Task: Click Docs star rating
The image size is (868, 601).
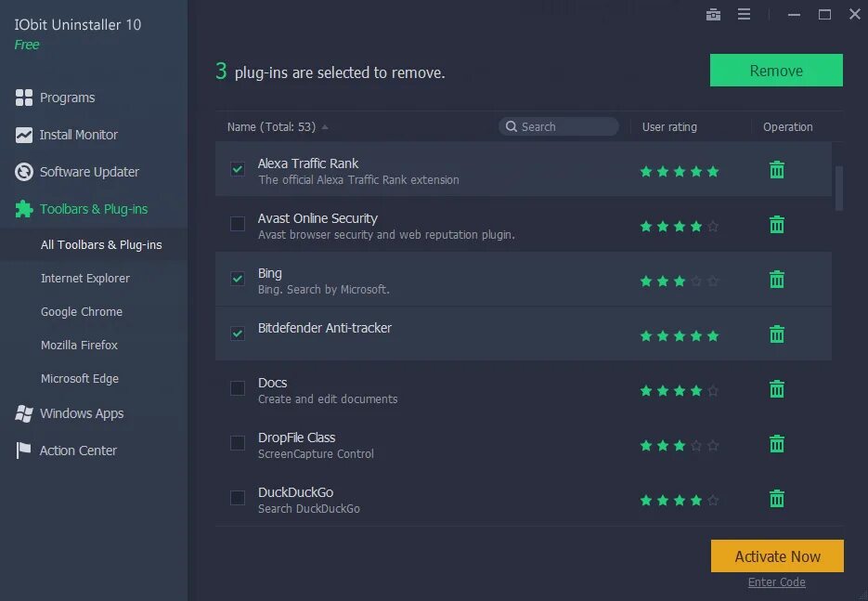Action: click(x=680, y=391)
